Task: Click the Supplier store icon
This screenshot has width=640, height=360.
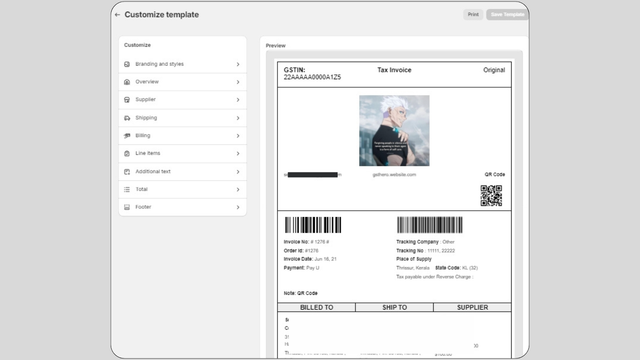Action: (127, 100)
